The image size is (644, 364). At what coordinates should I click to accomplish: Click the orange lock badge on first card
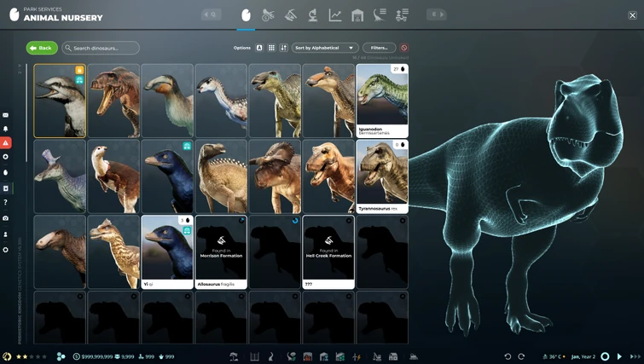(79, 70)
